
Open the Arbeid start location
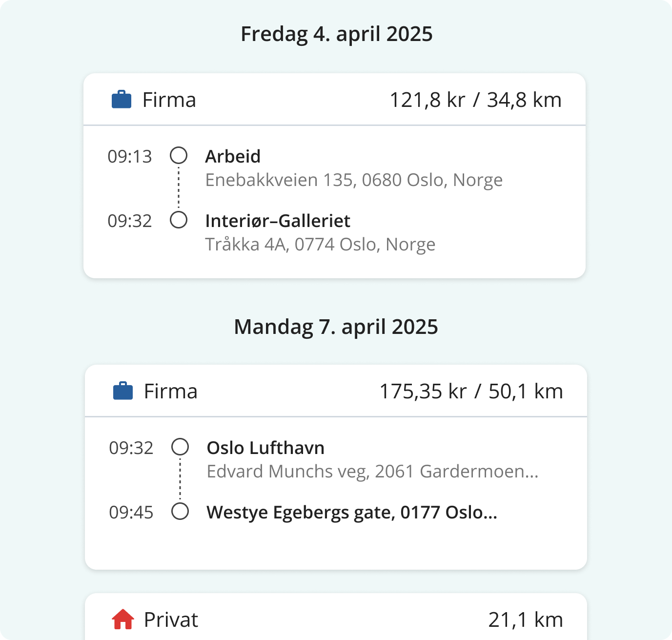(x=233, y=157)
